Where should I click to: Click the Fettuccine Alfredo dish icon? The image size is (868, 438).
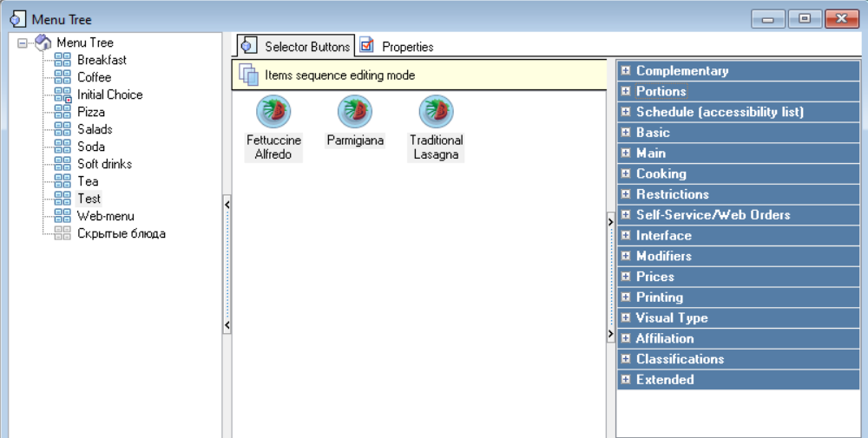(x=273, y=112)
